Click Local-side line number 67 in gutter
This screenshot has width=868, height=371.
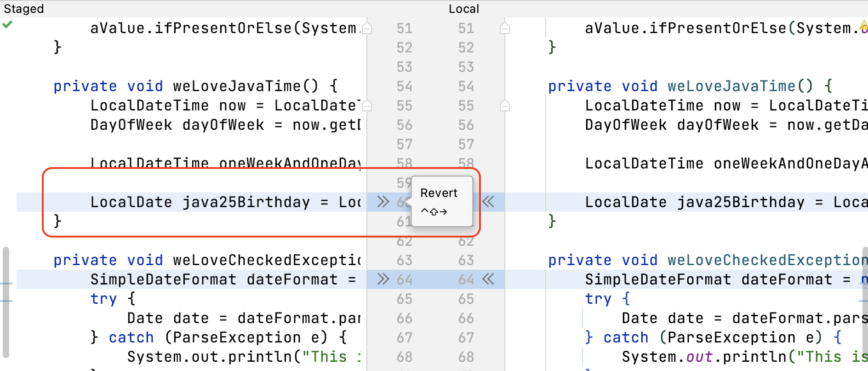(466, 337)
